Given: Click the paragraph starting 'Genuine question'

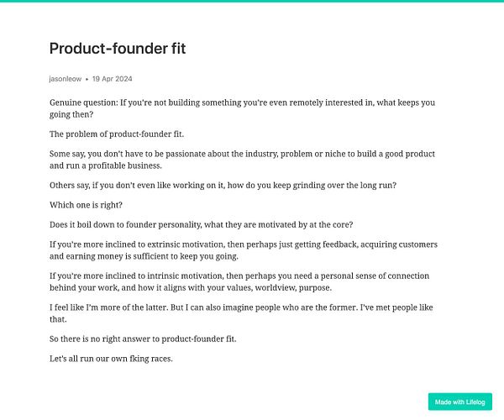Looking at the screenshot, I should (243, 108).
